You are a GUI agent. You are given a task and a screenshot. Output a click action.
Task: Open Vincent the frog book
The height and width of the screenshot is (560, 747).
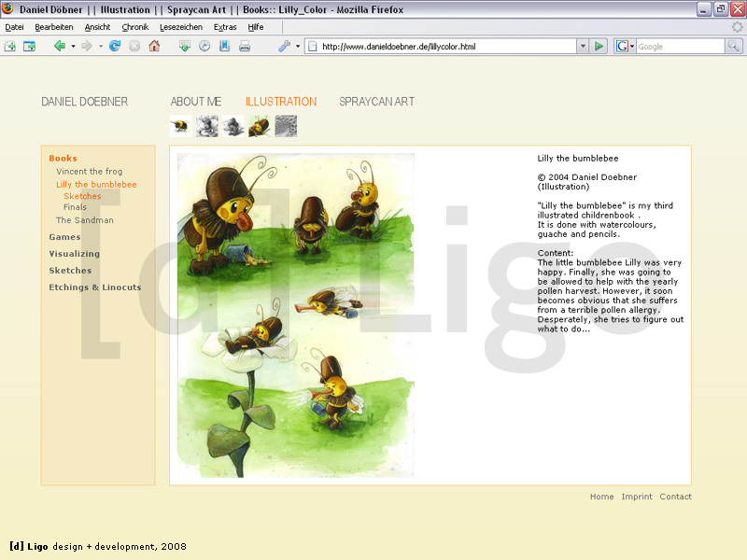tap(89, 172)
